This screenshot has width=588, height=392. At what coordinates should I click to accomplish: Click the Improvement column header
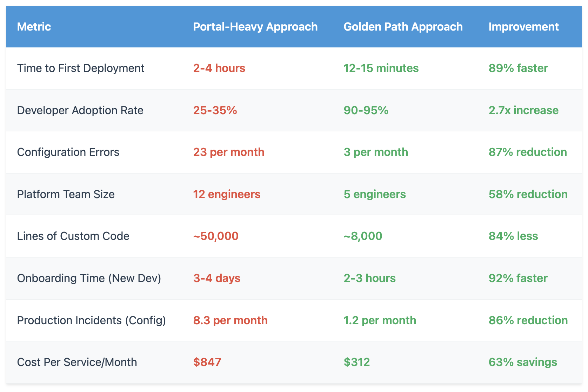pyautogui.click(x=523, y=27)
